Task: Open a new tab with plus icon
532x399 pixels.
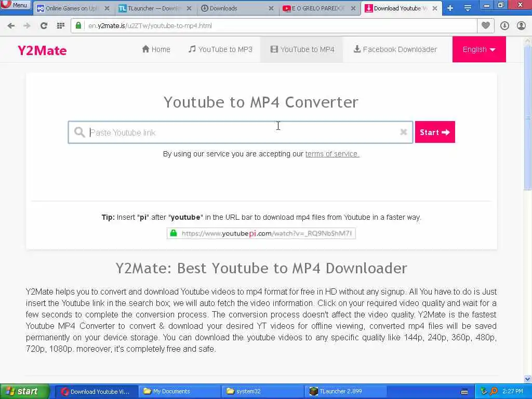Action: point(450,8)
